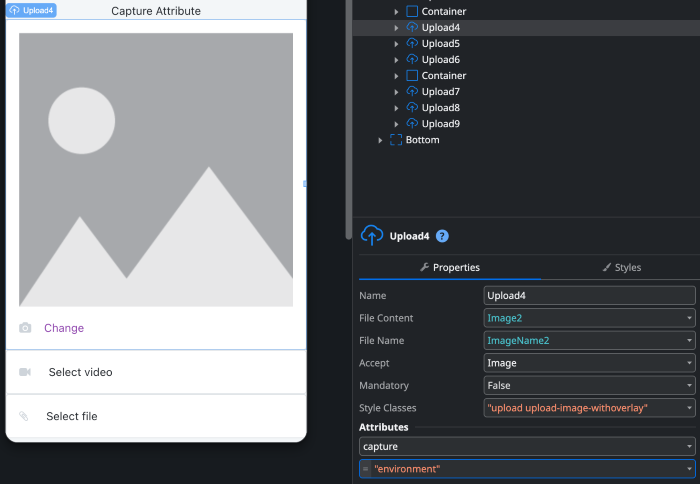The image size is (700, 484).
Task: Click the Upload6 cloud icon in tree
Action: tap(412, 60)
